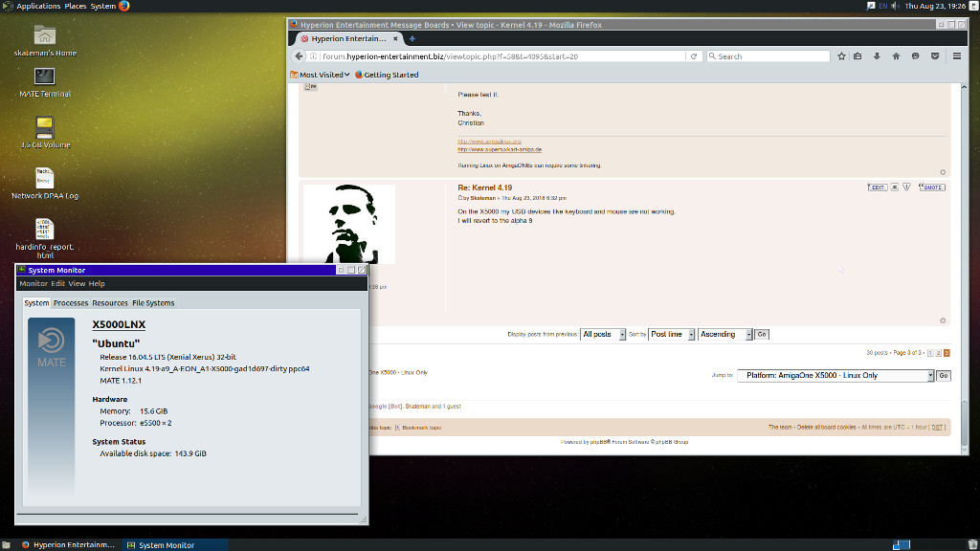
Task: Open System menu in top panel
Action: [x=103, y=6]
